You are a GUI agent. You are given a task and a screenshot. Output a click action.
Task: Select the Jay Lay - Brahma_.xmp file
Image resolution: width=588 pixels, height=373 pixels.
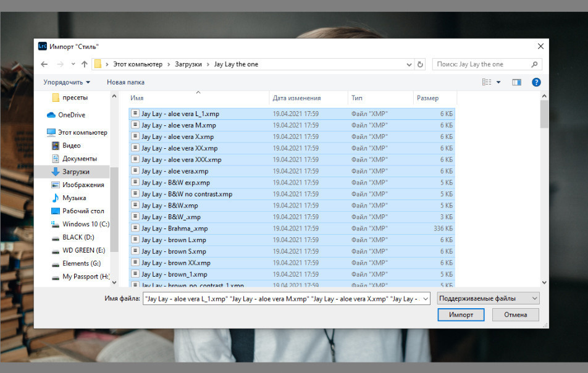(x=174, y=228)
